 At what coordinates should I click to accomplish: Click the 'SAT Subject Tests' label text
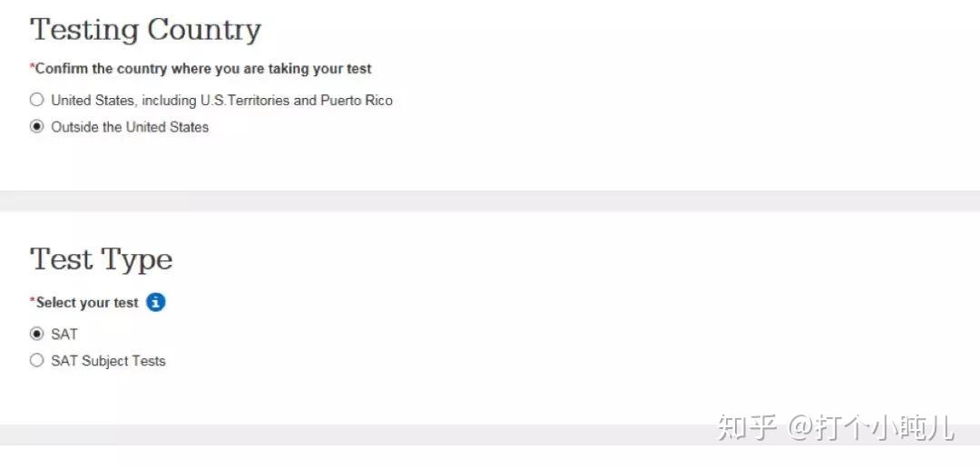[x=108, y=361]
